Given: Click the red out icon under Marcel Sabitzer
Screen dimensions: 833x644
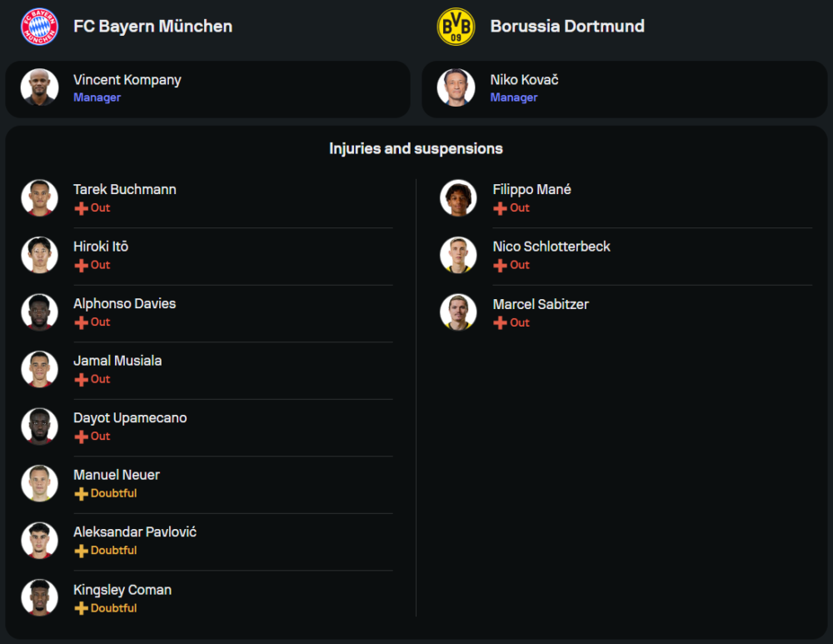Looking at the screenshot, I should pos(500,323).
